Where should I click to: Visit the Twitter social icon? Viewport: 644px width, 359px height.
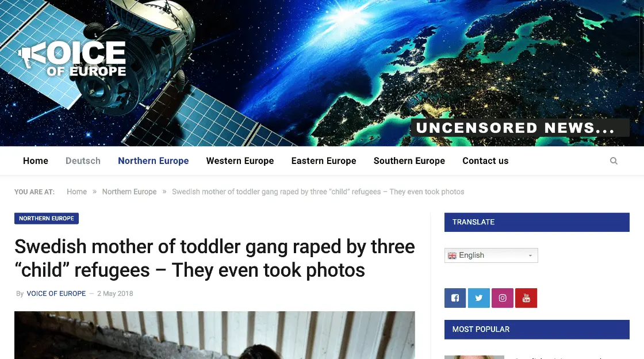(x=479, y=298)
